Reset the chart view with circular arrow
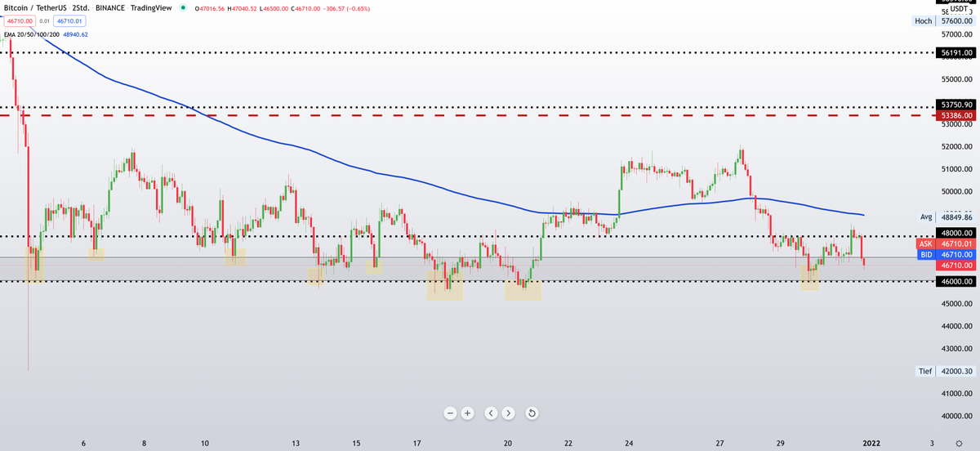This screenshot has height=451, width=980. click(532, 413)
